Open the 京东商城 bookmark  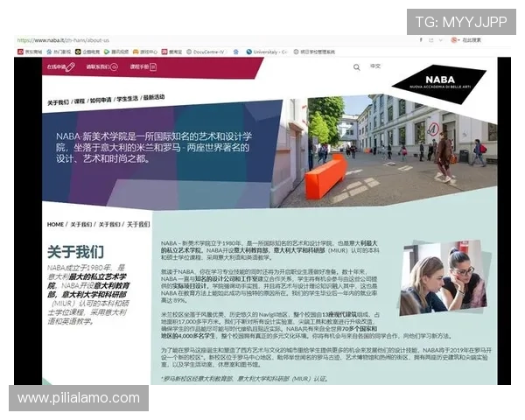point(30,52)
